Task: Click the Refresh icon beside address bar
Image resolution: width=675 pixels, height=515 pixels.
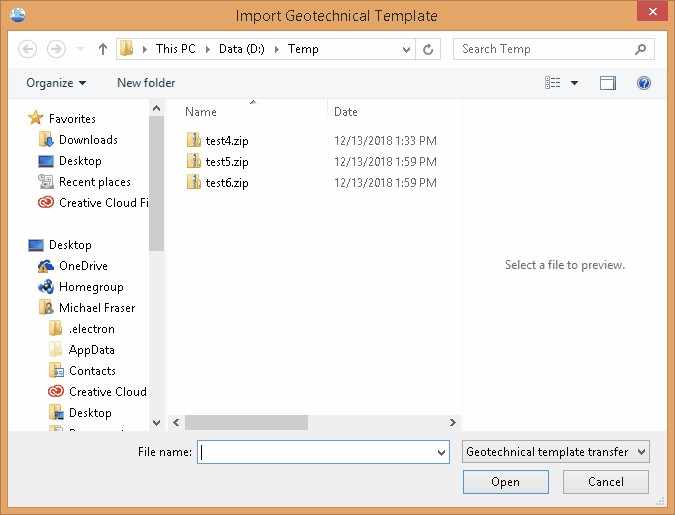Action: pos(429,49)
